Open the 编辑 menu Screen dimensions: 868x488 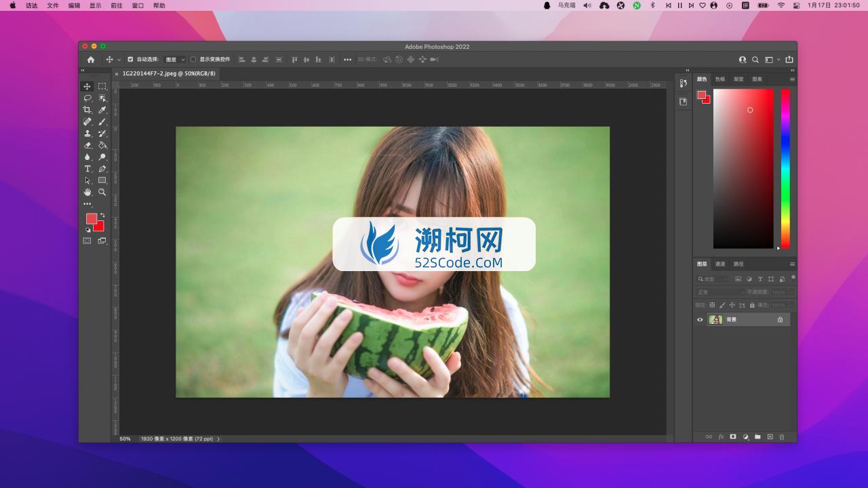(x=74, y=5)
